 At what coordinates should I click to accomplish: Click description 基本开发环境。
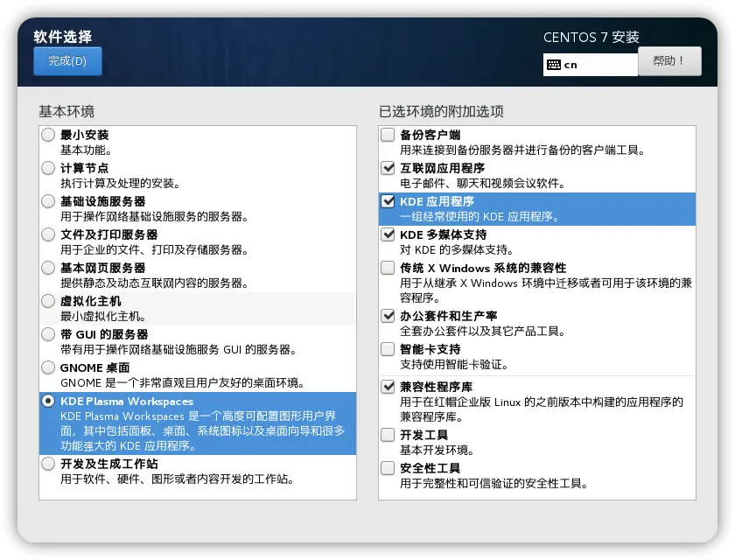point(437,451)
